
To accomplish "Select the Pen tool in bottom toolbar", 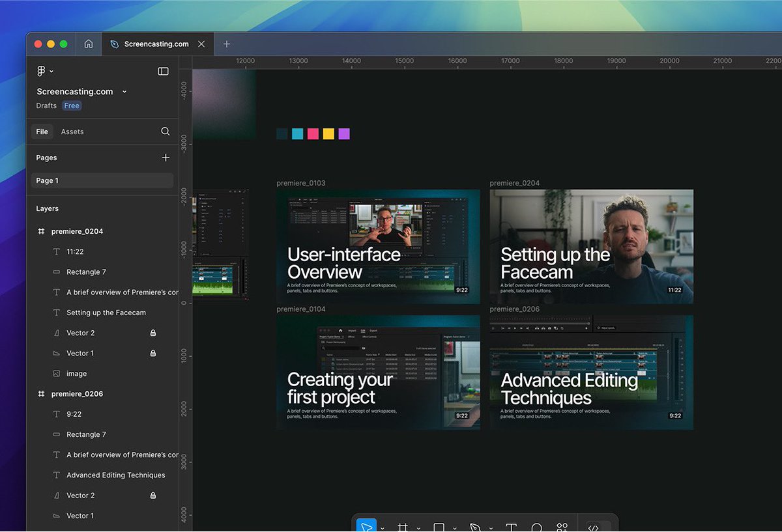I will [x=475, y=527].
